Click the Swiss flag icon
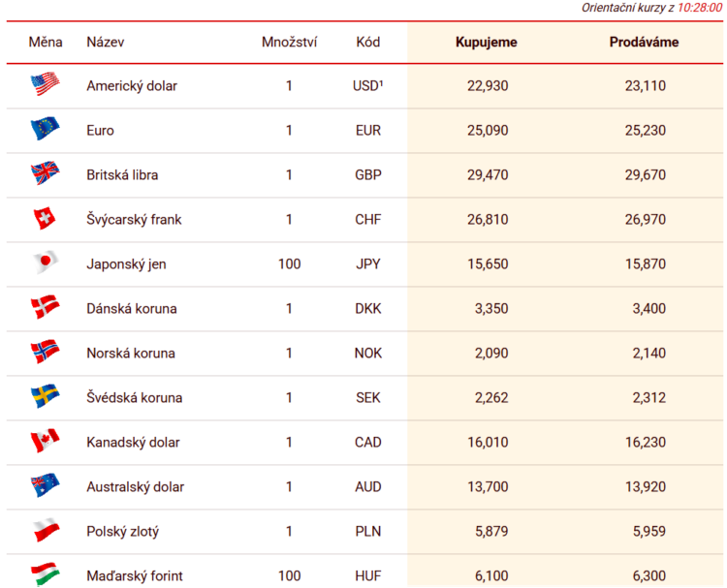The width and height of the screenshot is (727, 588). pyautogui.click(x=45, y=218)
